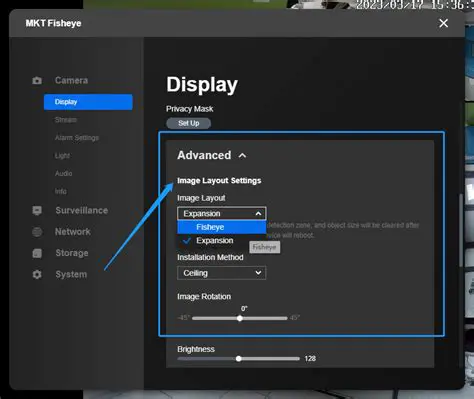Collapse the Advanced section chevron

click(243, 156)
